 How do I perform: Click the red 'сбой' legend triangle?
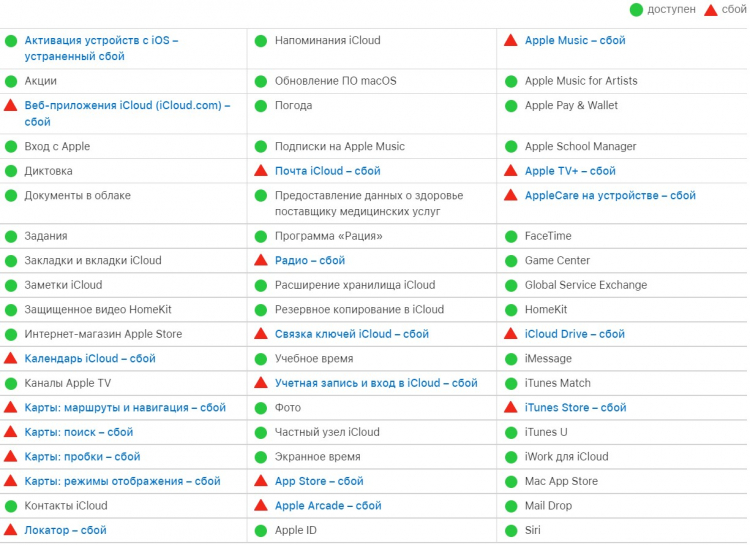tap(711, 10)
